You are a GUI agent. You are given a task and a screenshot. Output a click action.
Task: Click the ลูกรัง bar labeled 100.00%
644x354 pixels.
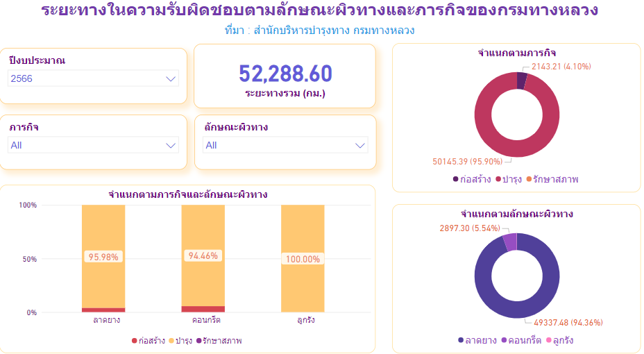(x=303, y=259)
